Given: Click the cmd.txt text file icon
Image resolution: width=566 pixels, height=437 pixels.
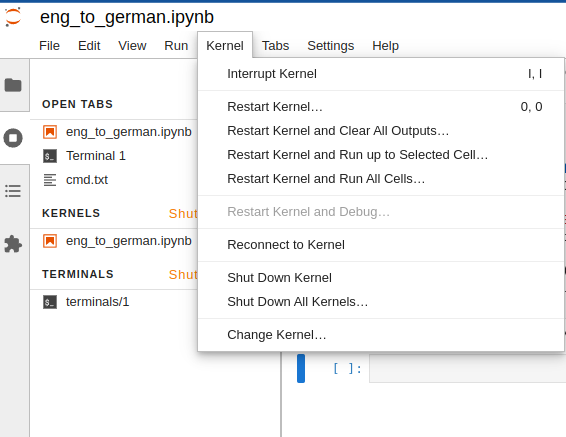Looking at the screenshot, I should pyautogui.click(x=50, y=180).
